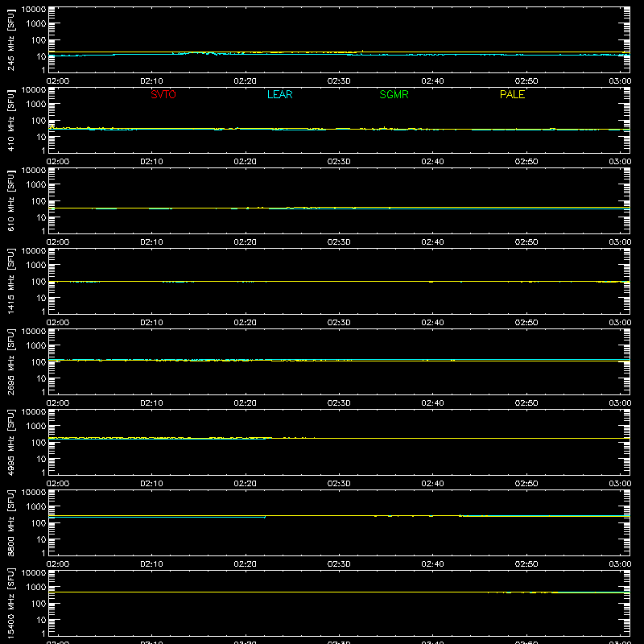Click 02:00 time label under 1415 MHz plot
This screenshot has height=644, width=644.
tap(58, 323)
